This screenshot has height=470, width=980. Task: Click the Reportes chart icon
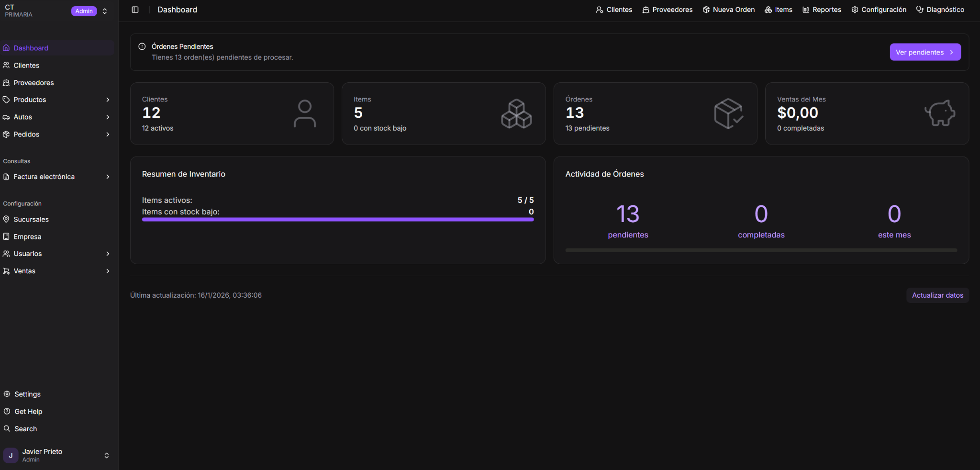click(x=805, y=10)
